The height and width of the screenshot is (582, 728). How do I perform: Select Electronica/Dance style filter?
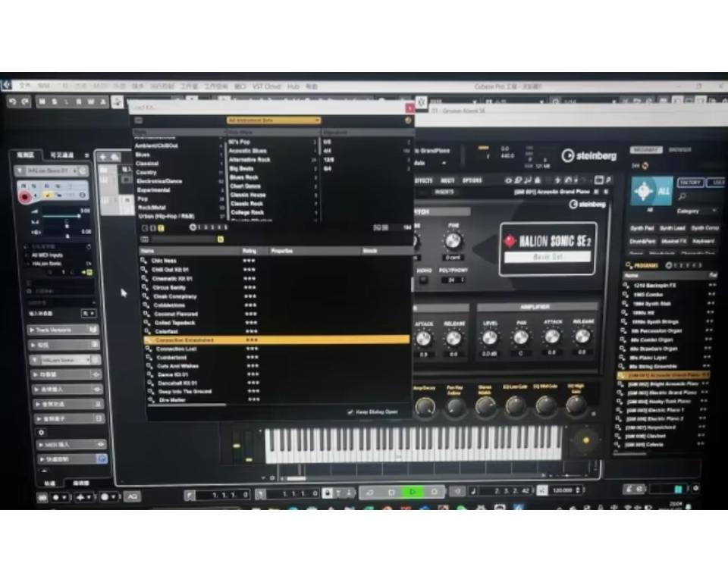159,181
